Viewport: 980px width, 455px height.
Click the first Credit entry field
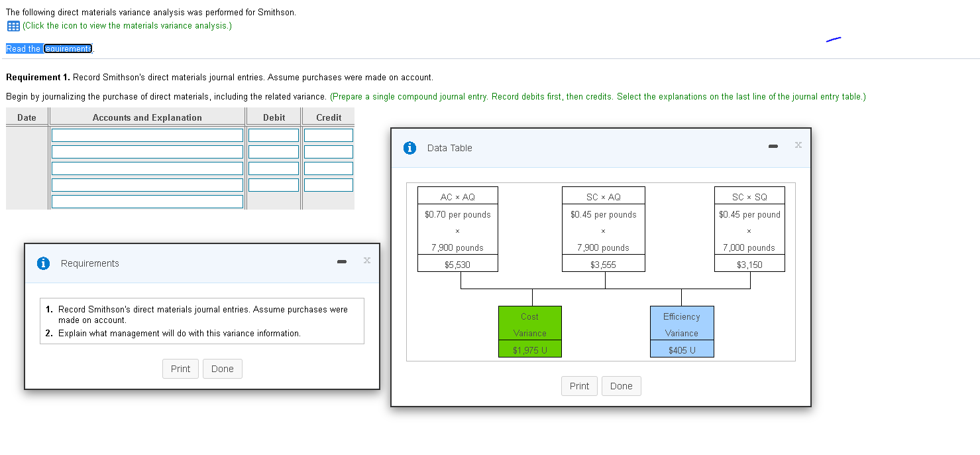[x=328, y=135]
